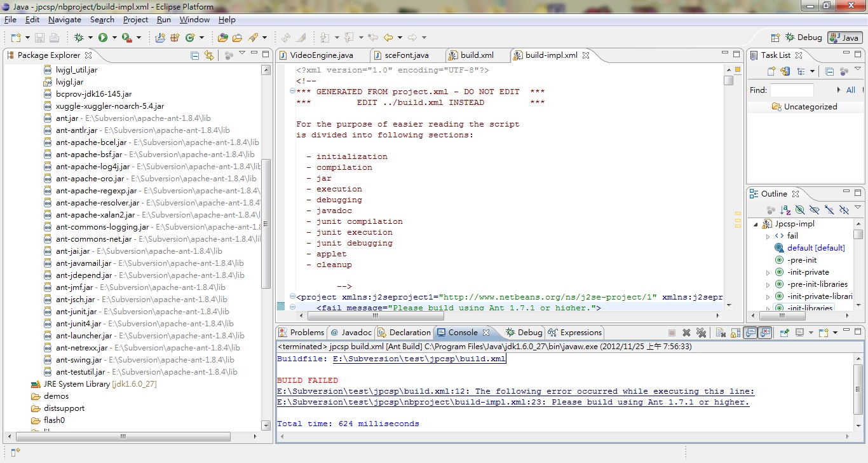This screenshot has height=463, width=868.
Task: Click the Debug bug icon in toolbar
Action: [79, 38]
